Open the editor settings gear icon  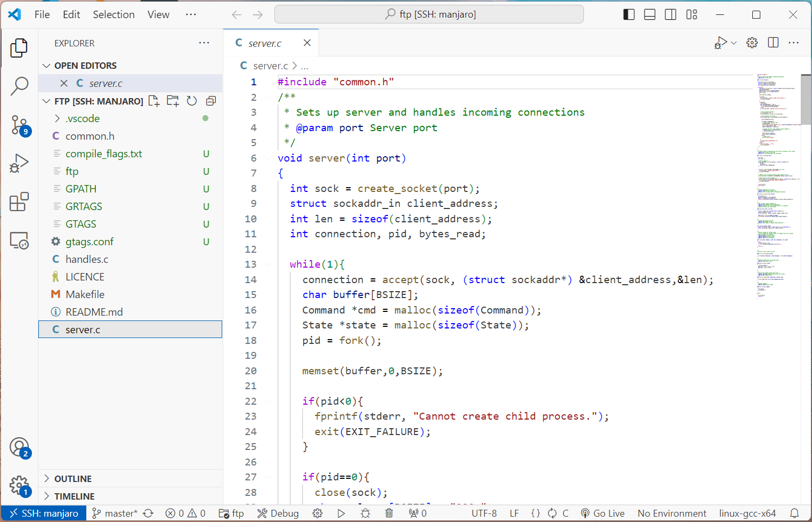[x=752, y=43]
